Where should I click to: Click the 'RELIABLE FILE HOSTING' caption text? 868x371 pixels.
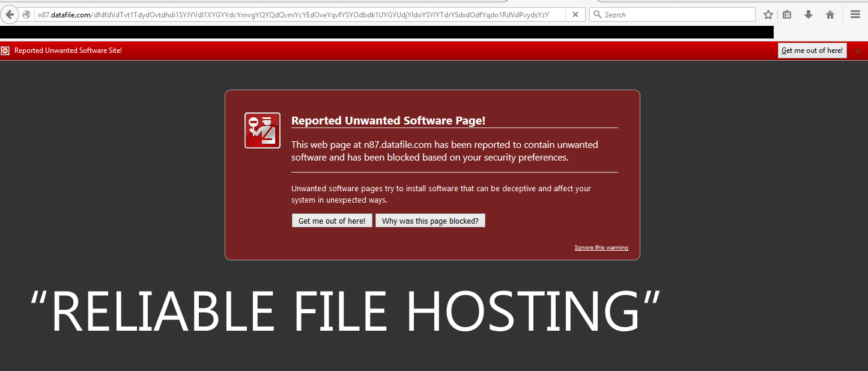point(345,311)
